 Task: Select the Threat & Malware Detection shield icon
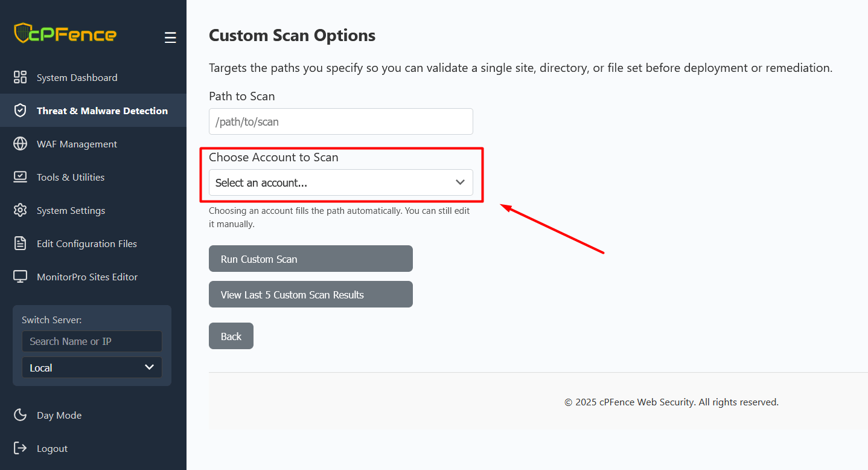pos(20,111)
